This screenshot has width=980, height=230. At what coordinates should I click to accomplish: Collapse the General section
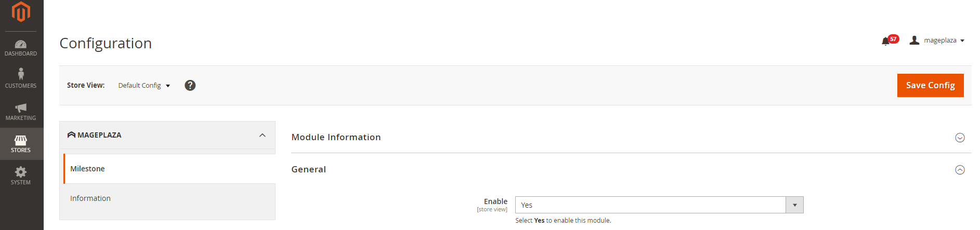click(960, 170)
